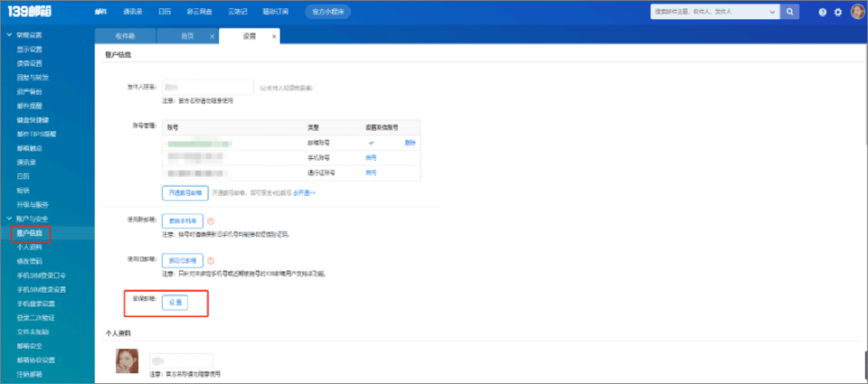Click the profile photo under 个人资料
The height and width of the screenshot is (384, 868).
pyautogui.click(x=127, y=361)
